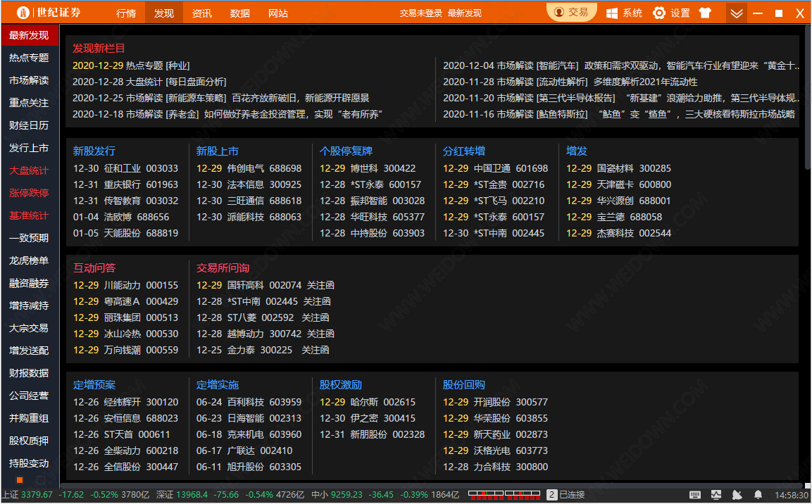
Task: Click 交易未登录 status text
Action: coord(420,13)
